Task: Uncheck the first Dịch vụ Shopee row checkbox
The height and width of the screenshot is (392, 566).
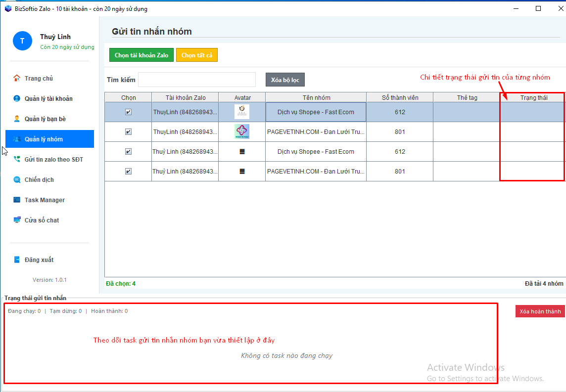Action: (128, 112)
